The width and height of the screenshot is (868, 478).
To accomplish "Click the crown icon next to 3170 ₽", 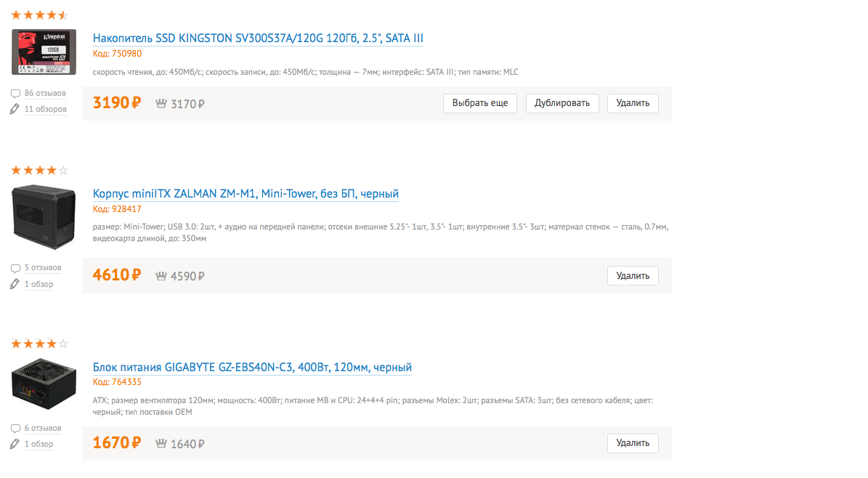I will pyautogui.click(x=161, y=103).
